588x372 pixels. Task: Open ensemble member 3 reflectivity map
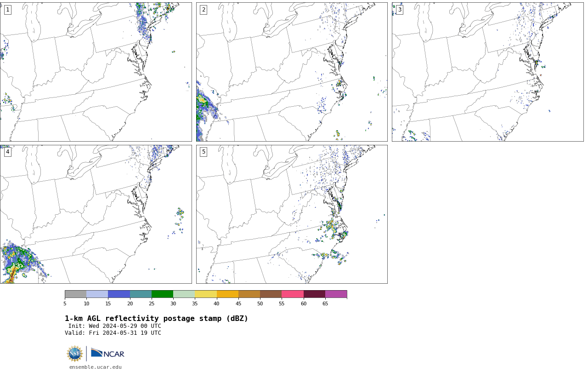(x=487, y=72)
